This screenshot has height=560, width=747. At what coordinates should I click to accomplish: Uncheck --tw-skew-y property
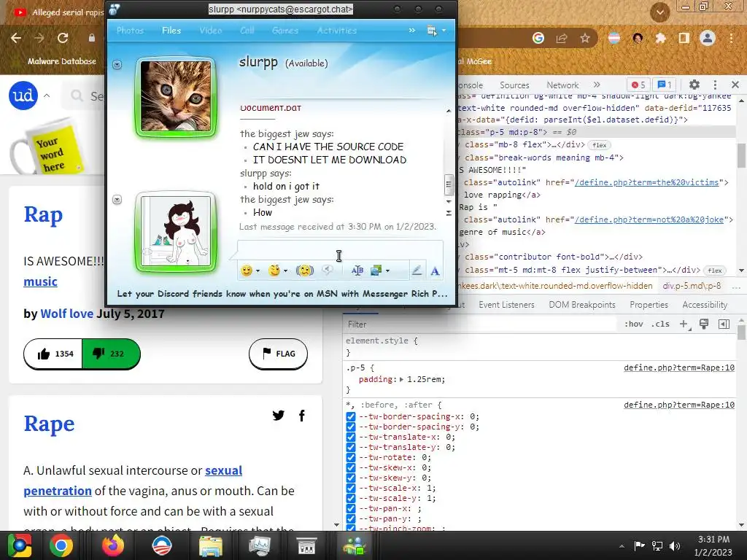(x=351, y=478)
